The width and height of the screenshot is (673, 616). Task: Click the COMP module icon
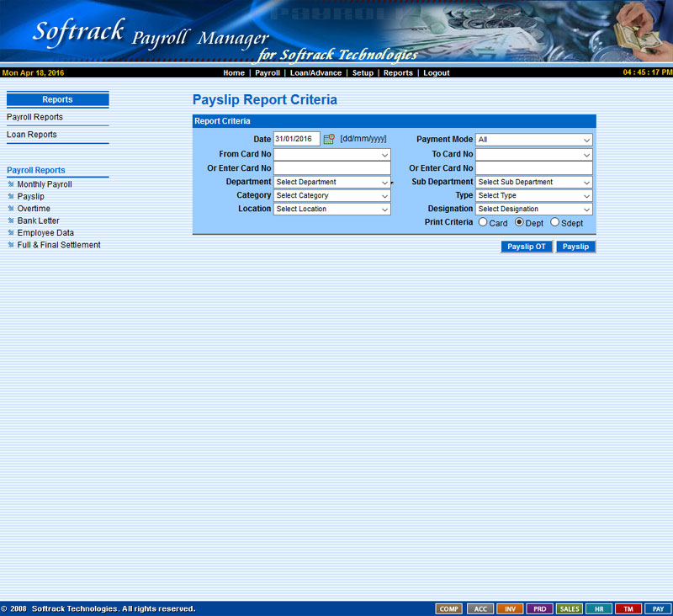coord(448,608)
